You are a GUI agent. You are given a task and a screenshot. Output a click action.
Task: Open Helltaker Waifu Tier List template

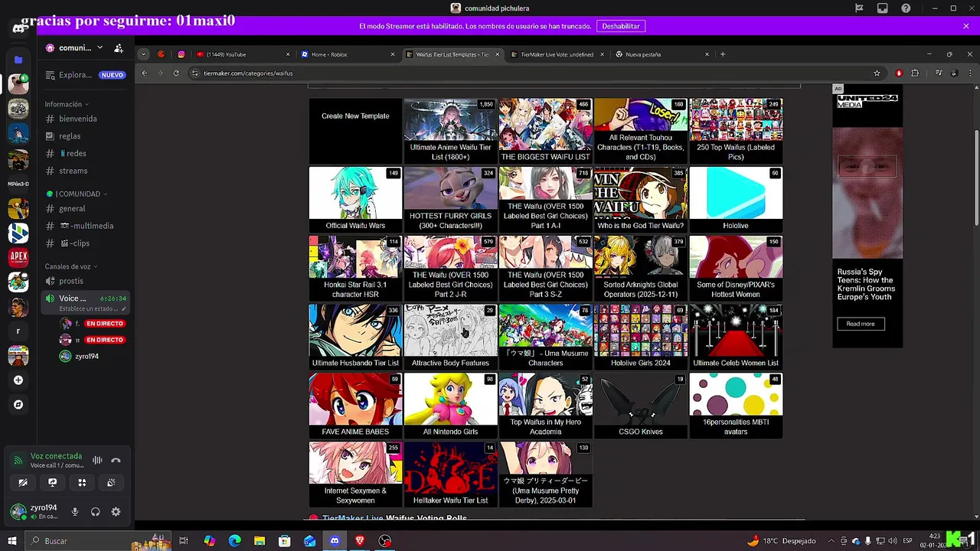[x=450, y=474]
